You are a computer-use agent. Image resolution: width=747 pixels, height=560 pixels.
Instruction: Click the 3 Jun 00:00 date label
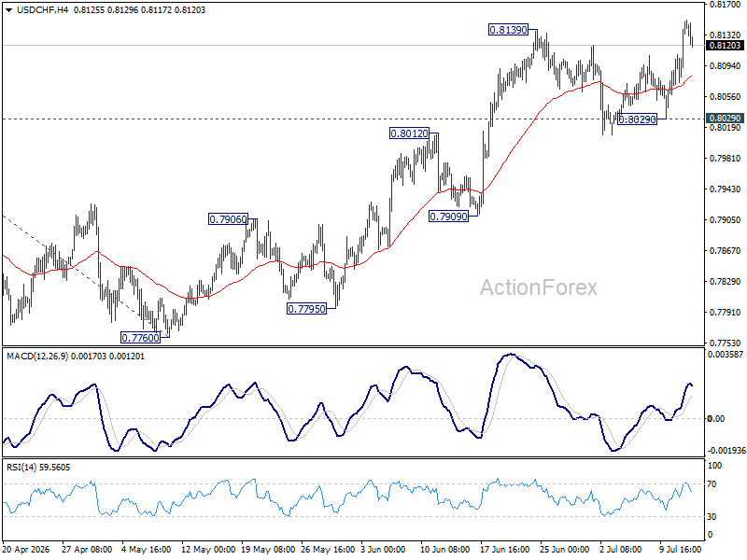pyautogui.click(x=383, y=550)
